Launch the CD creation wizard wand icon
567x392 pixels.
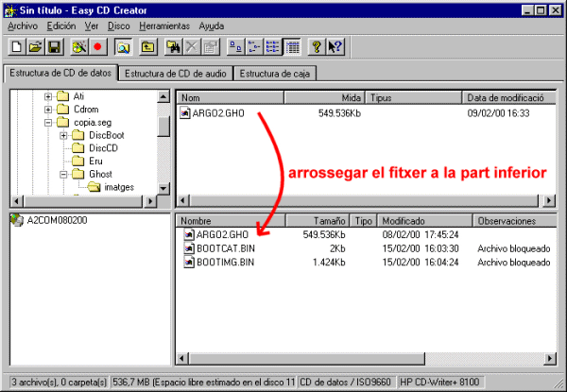[79, 47]
